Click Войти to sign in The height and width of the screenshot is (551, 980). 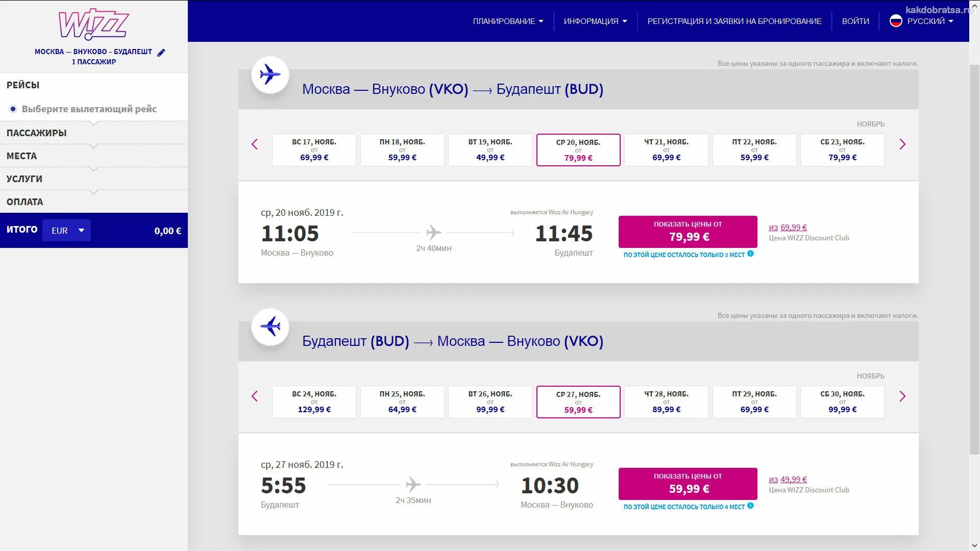(855, 21)
